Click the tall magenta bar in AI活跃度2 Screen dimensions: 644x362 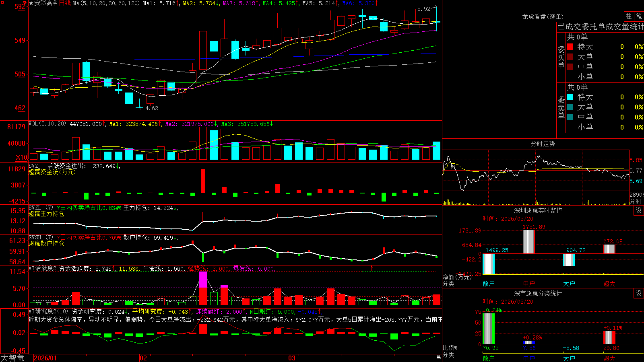[203, 280]
